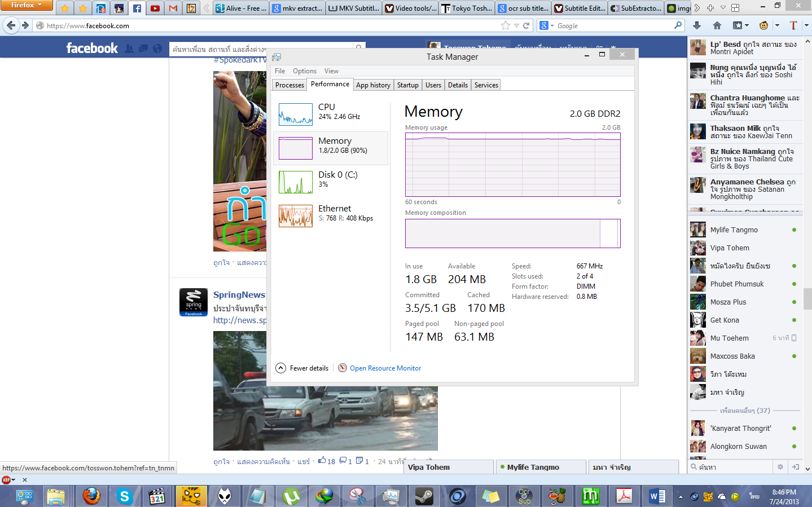Open SpringNews page link

pos(239,294)
